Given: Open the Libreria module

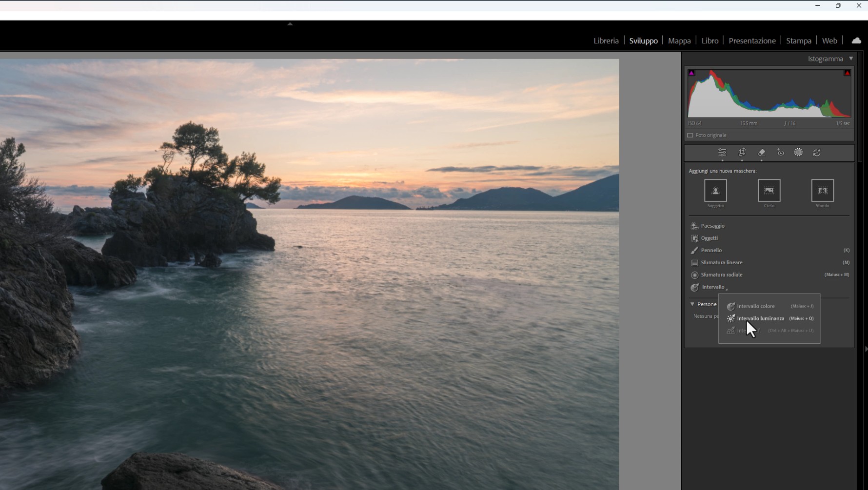Looking at the screenshot, I should (606, 40).
